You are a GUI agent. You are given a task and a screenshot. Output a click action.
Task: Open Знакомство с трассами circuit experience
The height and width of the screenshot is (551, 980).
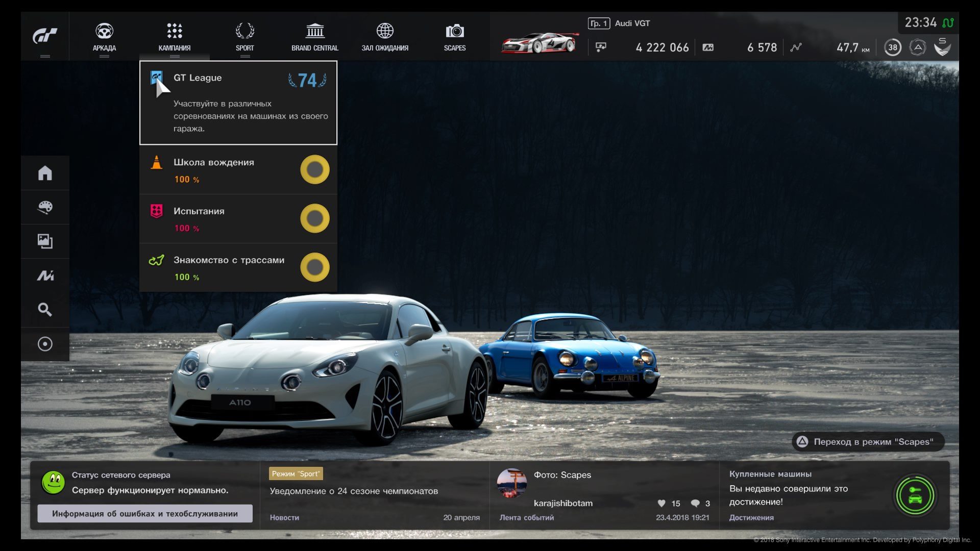click(238, 268)
